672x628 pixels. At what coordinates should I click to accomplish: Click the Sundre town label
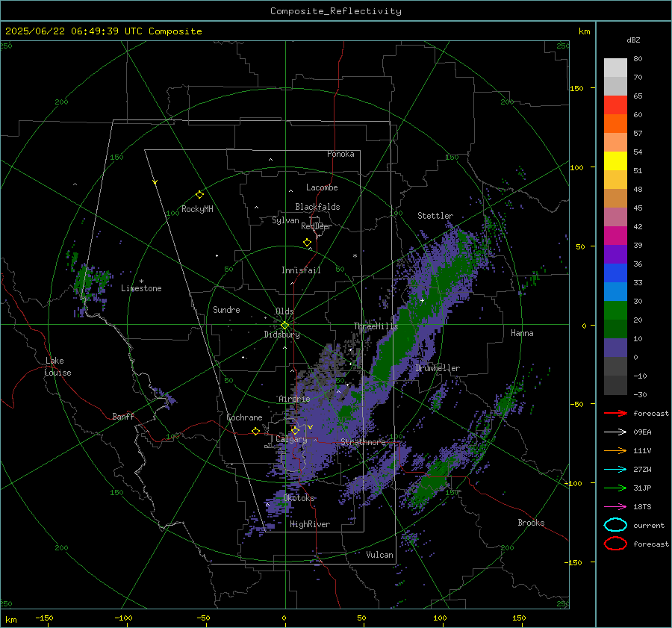point(226,310)
